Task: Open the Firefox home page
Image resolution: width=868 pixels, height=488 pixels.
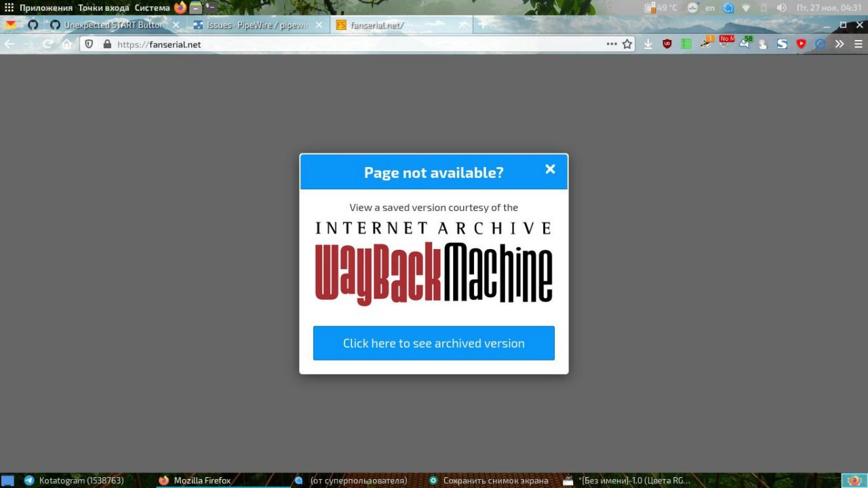Action: coord(66,44)
